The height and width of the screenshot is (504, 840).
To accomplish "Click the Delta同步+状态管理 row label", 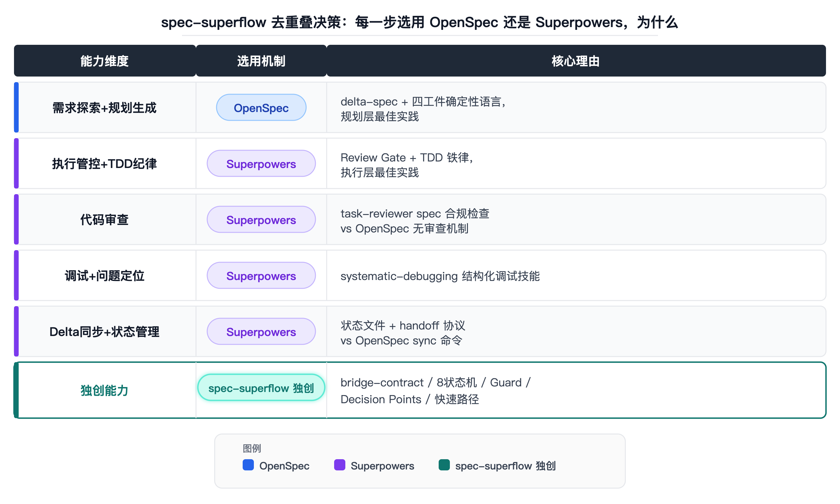I will (x=105, y=332).
